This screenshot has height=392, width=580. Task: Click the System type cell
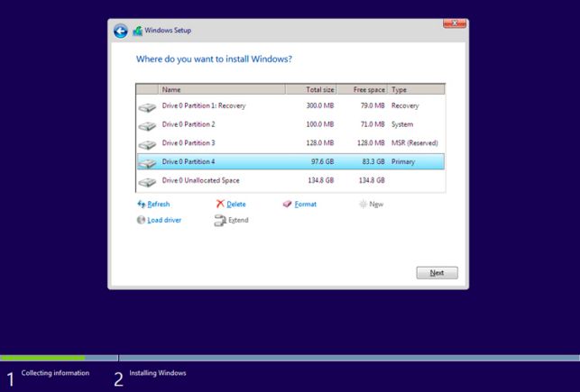click(402, 124)
